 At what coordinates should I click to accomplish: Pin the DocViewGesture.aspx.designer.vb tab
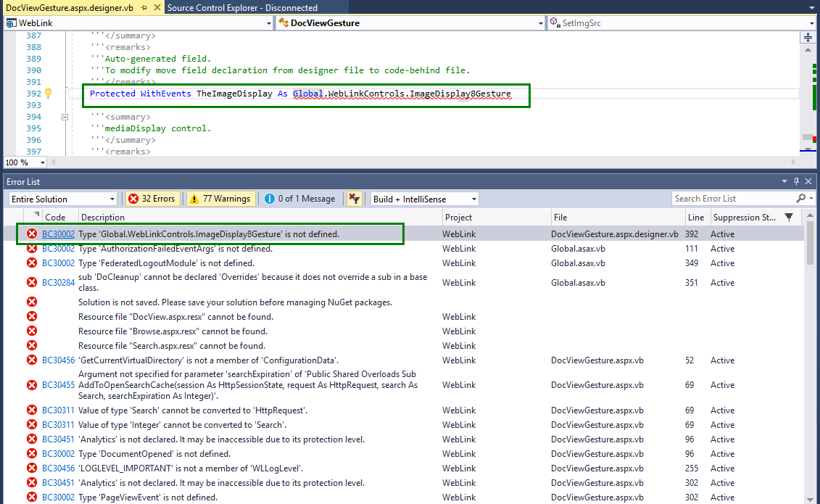tap(144, 7)
